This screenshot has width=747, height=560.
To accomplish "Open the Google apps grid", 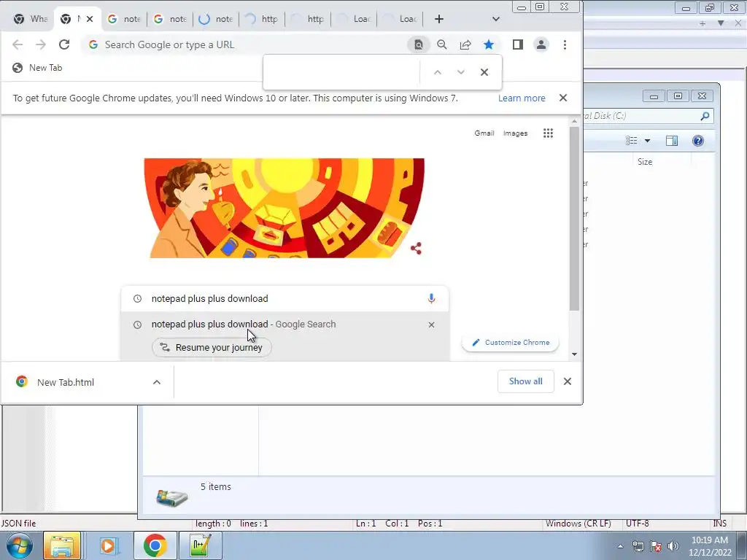I will tap(548, 133).
